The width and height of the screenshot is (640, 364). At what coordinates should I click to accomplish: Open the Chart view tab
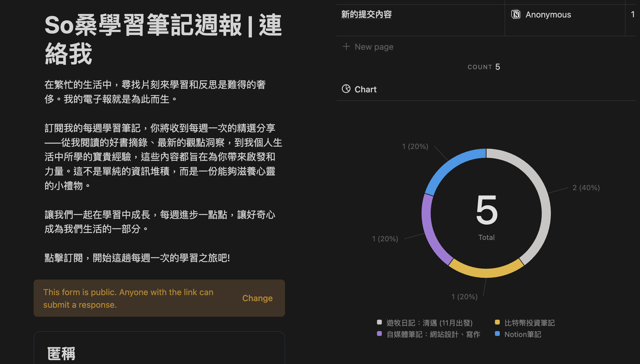(x=365, y=89)
